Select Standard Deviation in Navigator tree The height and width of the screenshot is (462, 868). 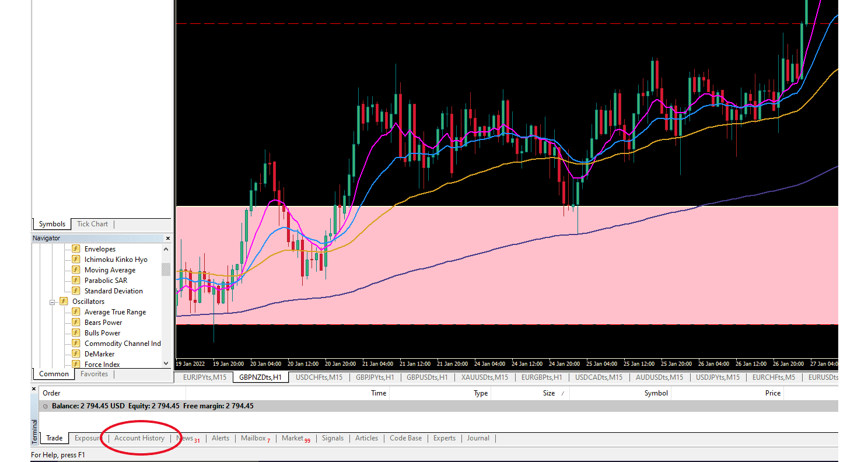coord(113,291)
